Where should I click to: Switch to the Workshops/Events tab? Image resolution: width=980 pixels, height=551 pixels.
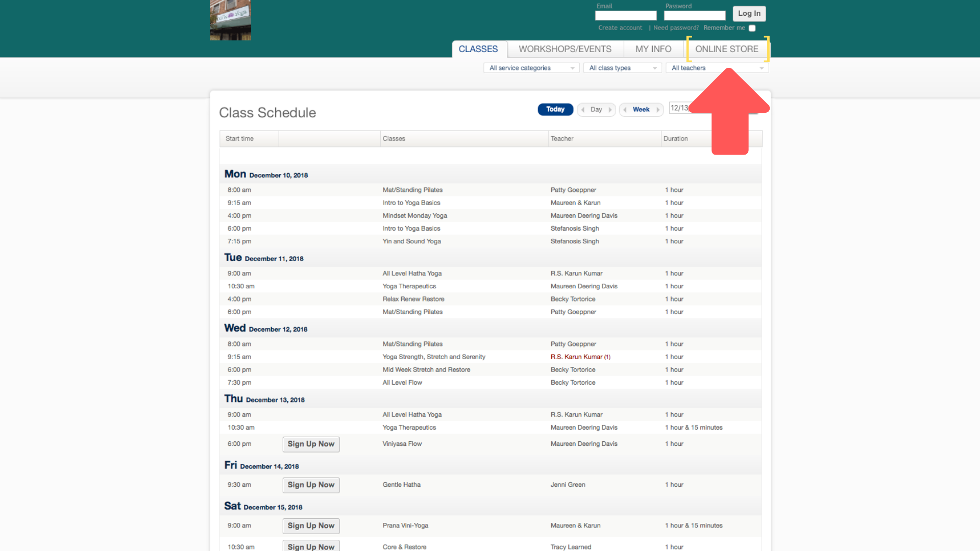pos(565,49)
